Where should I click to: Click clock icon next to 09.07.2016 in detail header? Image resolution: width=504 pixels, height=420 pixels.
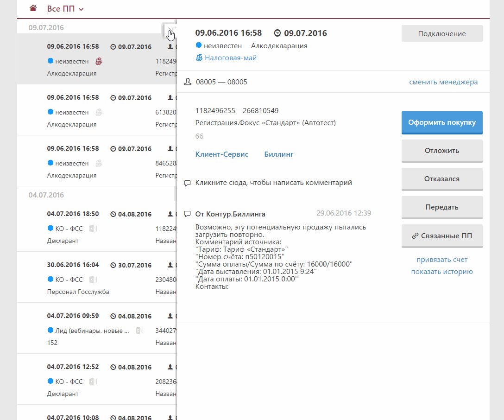tap(277, 33)
